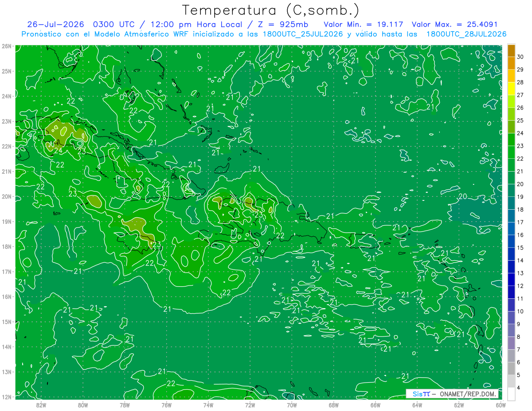Click the "0300 UTC" time text
Viewport: 532px width, 411px height.
114,24
